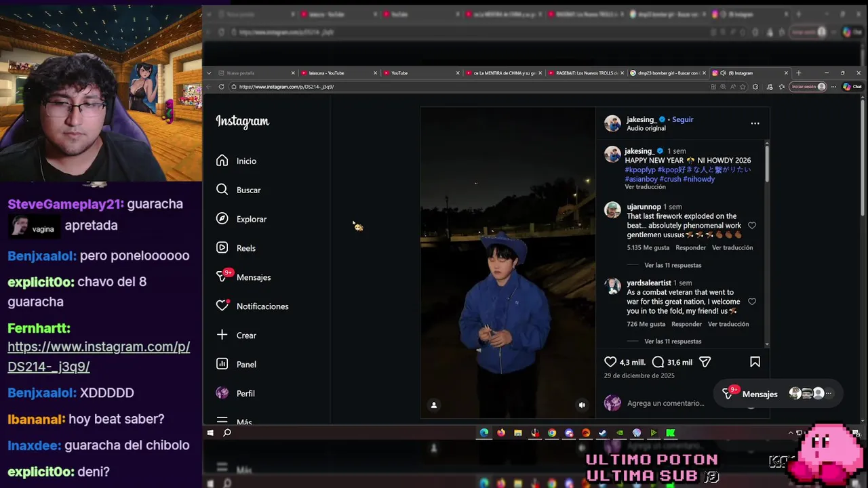This screenshot has height=488, width=868.
Task: Open post options three-dots menu
Action: coord(755,123)
